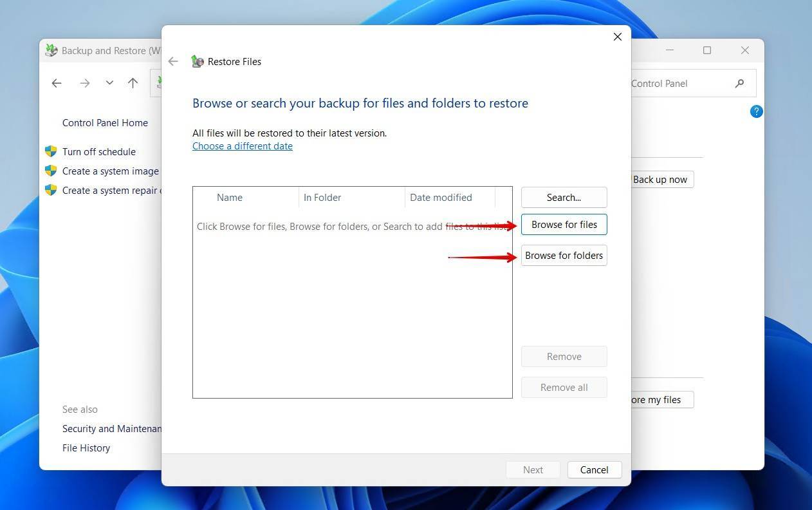Select Create a system image

111,171
